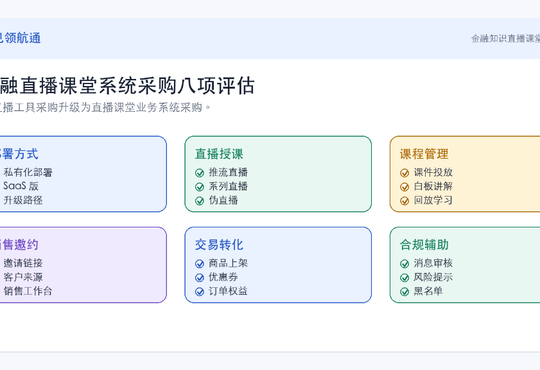The height and width of the screenshot is (370, 540).
Task: Click check icon beside 系列直播
Action: [200, 187]
